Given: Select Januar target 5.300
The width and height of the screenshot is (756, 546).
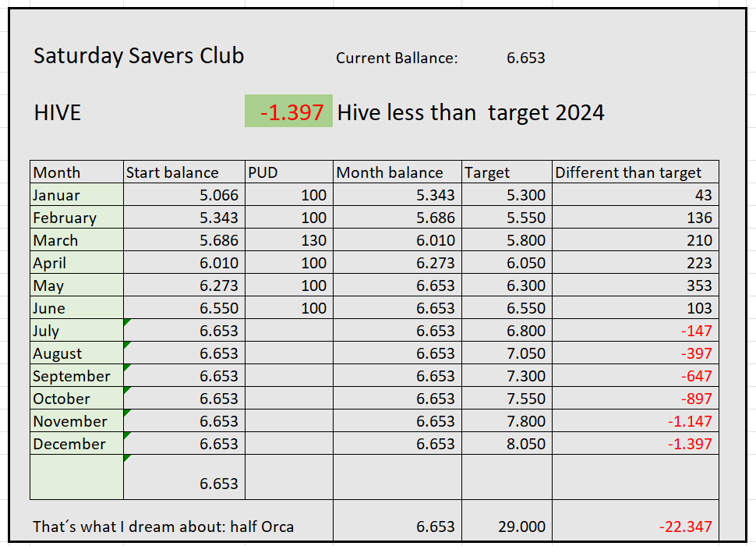Looking at the screenshot, I should coord(507,195).
